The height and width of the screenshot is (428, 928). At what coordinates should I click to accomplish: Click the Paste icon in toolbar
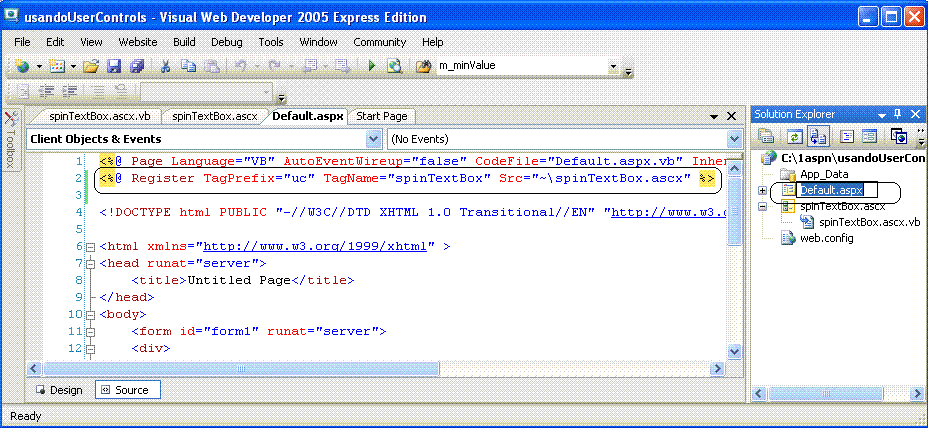211,66
